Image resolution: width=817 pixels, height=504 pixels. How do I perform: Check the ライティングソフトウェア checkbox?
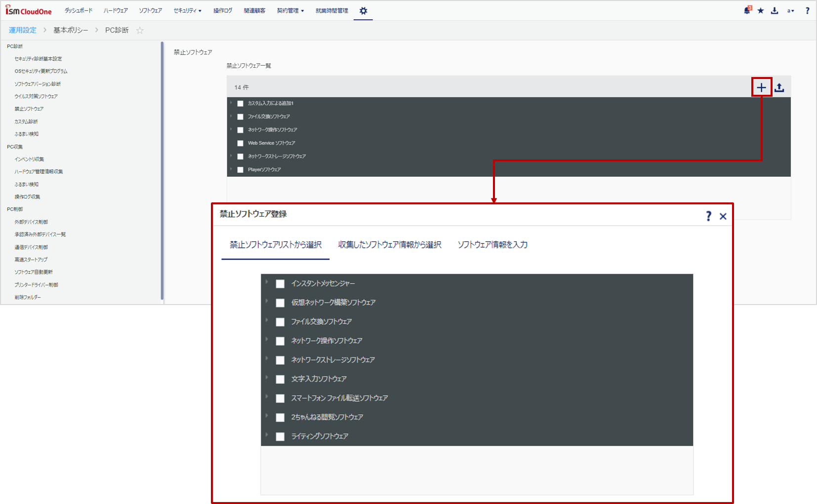[280, 436]
